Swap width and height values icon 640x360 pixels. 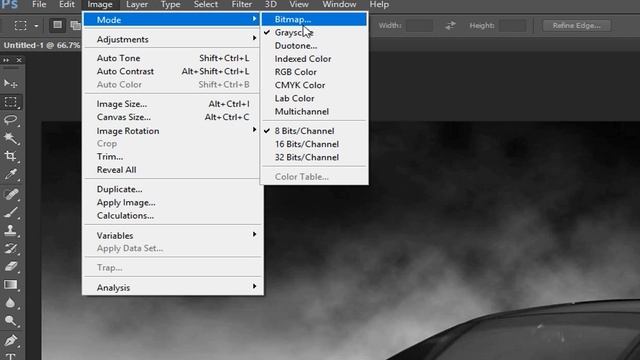[450, 25]
